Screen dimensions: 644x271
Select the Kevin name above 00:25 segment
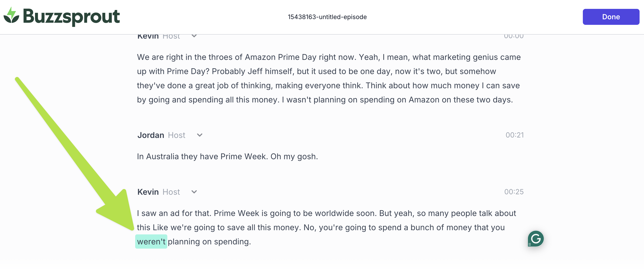[148, 192]
